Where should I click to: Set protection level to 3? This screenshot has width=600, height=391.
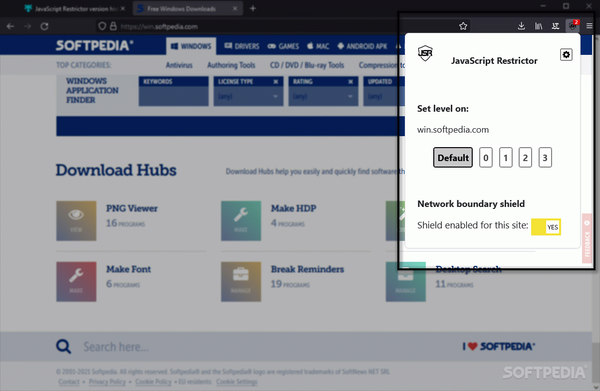[x=545, y=158]
